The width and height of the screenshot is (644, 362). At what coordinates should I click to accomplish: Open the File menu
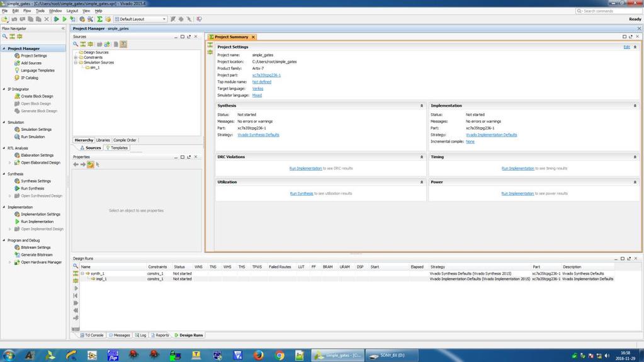tap(5, 11)
